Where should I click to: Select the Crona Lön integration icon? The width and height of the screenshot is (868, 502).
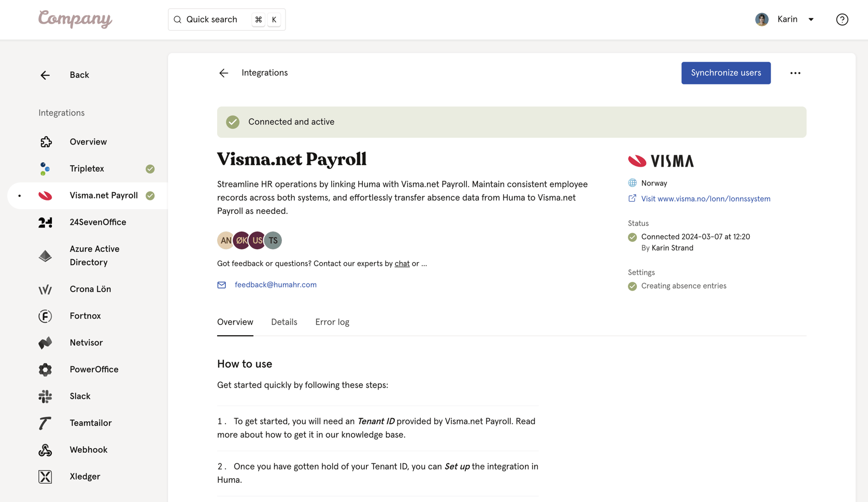tap(45, 289)
